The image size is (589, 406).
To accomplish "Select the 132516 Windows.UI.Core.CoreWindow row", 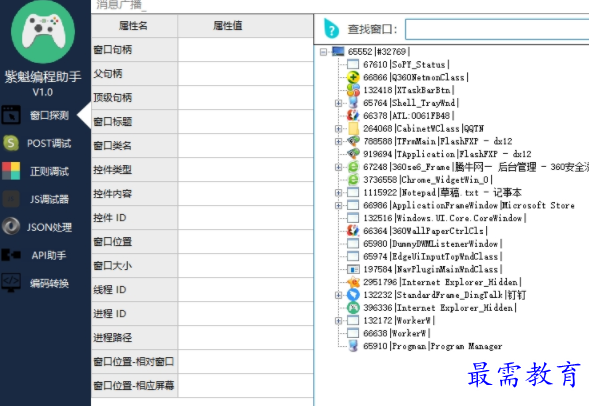I will click(x=444, y=218).
